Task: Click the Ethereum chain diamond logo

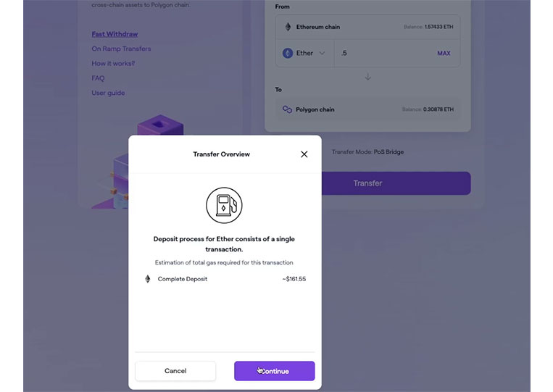Action: pyautogui.click(x=288, y=27)
